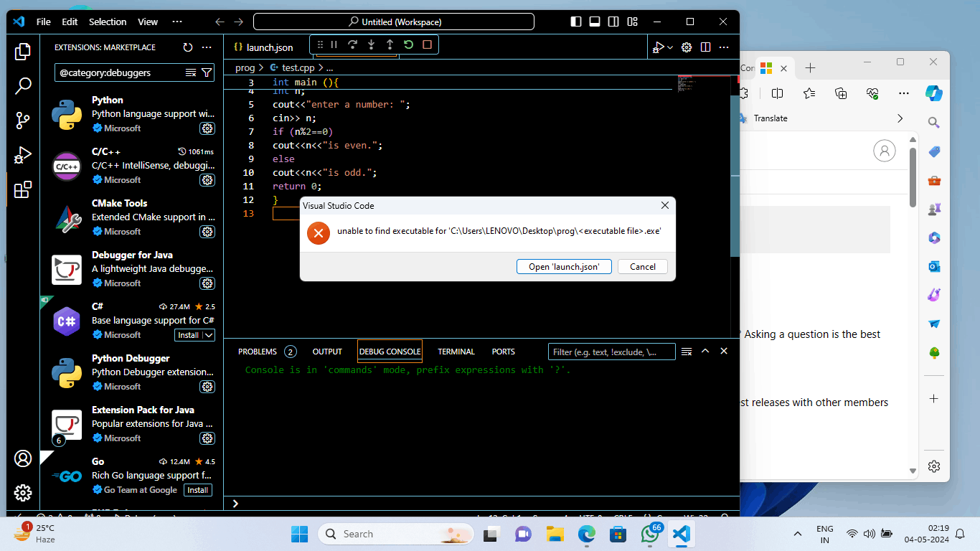Click the debug Step Over icon

coord(352,44)
